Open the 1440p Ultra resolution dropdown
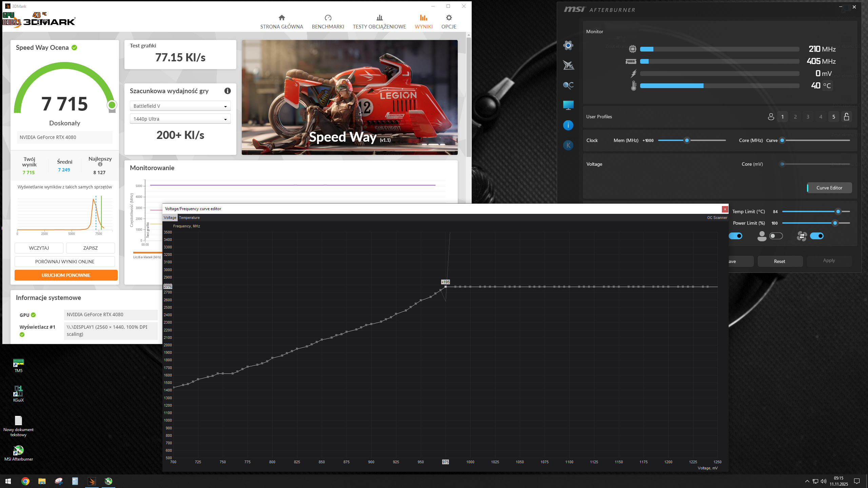 (x=180, y=119)
